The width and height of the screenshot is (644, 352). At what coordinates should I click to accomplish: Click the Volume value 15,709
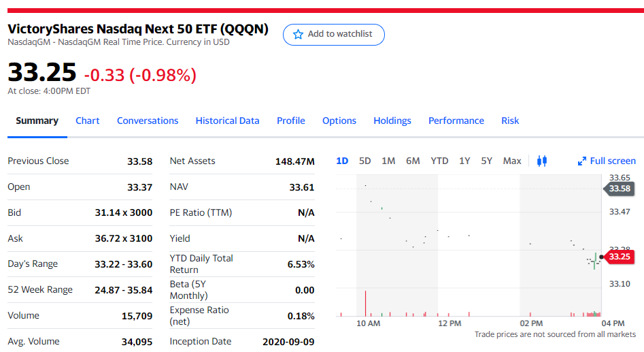[x=137, y=316]
